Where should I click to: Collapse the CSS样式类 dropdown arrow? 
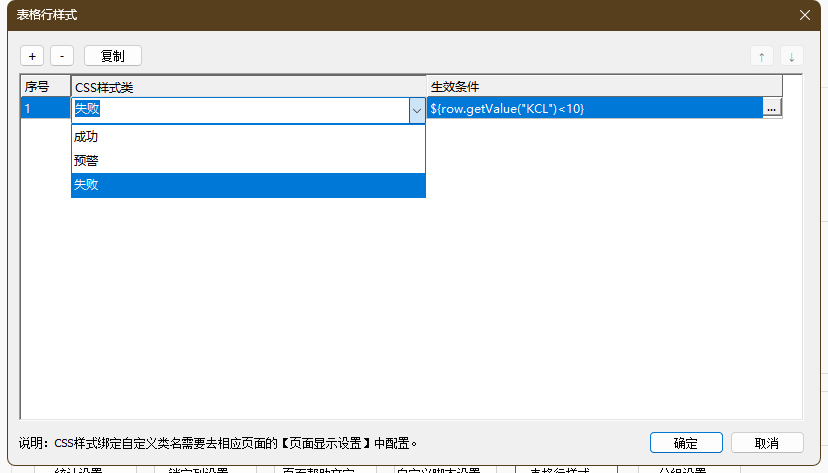tap(416, 110)
